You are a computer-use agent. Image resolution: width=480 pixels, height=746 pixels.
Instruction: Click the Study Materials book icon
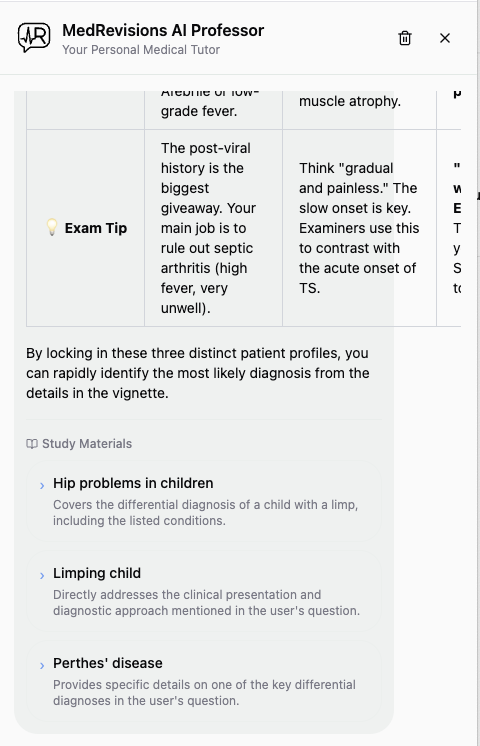32,444
